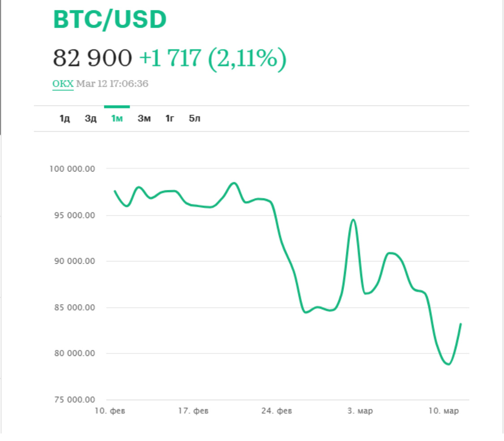Click the chart's lowest dip near 10 March
Image resolution: width=504 pixels, height=441 pixels.
[448, 364]
